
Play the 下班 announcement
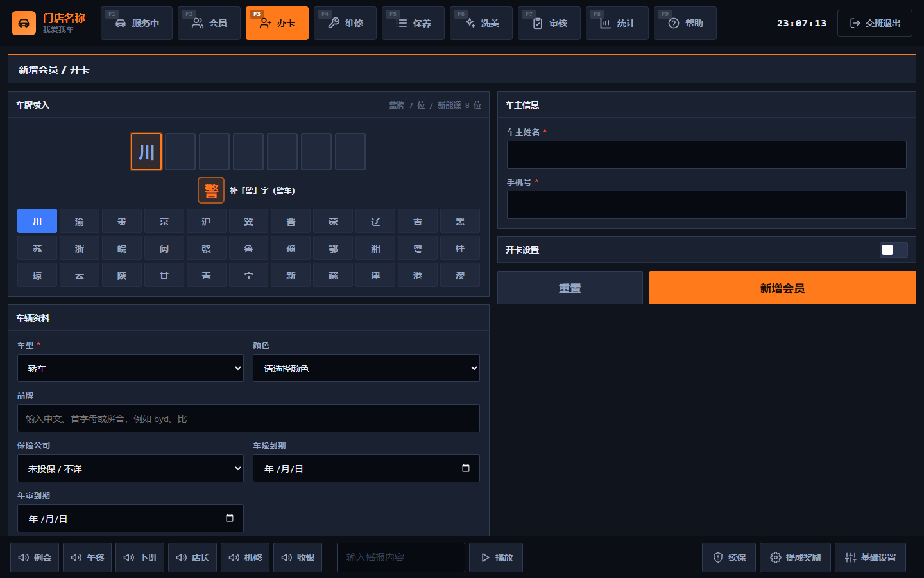pyautogui.click(x=140, y=557)
